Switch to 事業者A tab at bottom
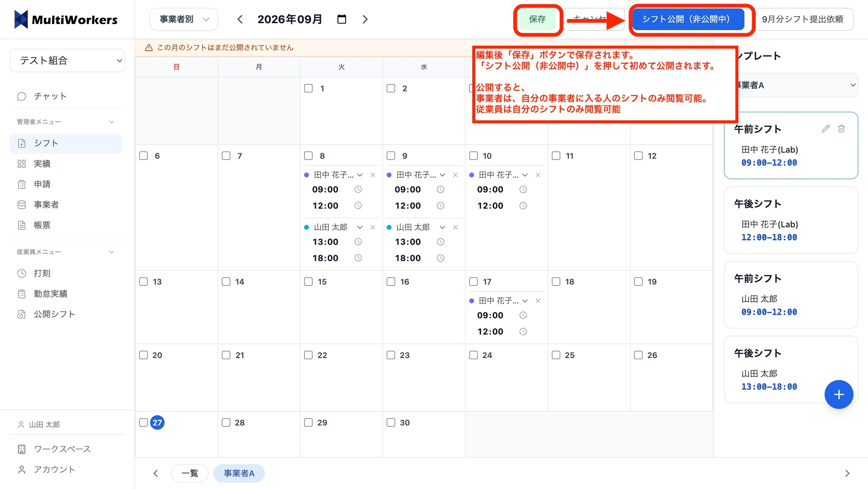 [239, 473]
